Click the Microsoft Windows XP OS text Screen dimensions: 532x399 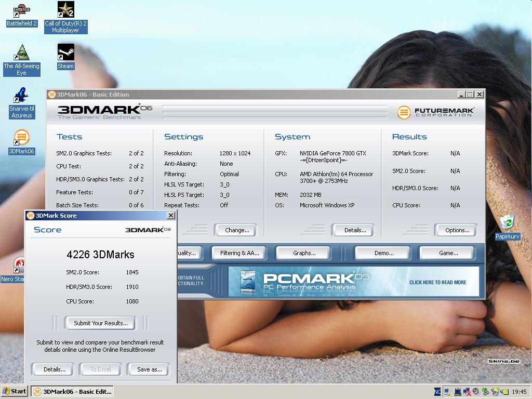(327, 205)
